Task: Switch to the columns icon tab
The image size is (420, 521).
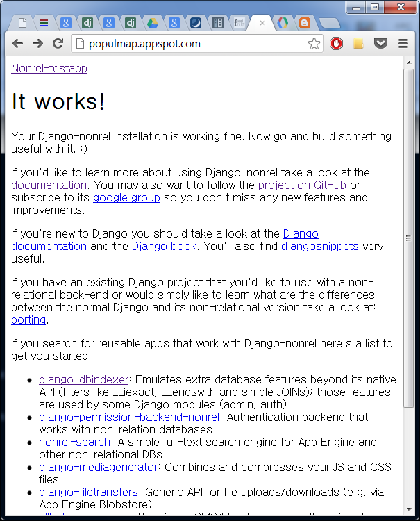Action: pyautogui.click(x=217, y=23)
